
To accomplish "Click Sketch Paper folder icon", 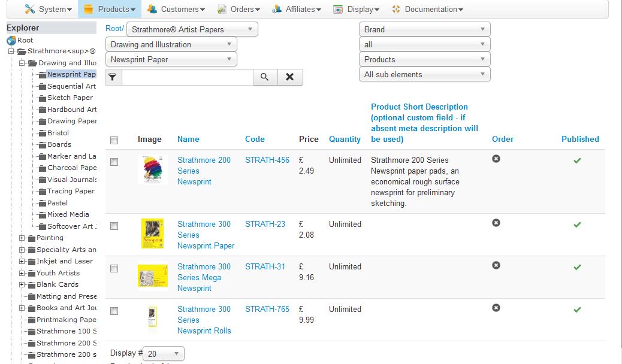I will click(x=43, y=98).
